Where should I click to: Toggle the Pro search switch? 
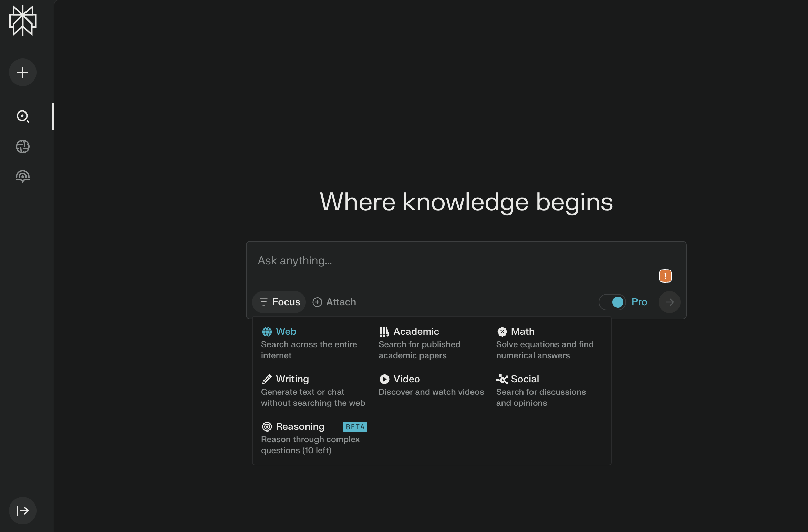(x=612, y=302)
